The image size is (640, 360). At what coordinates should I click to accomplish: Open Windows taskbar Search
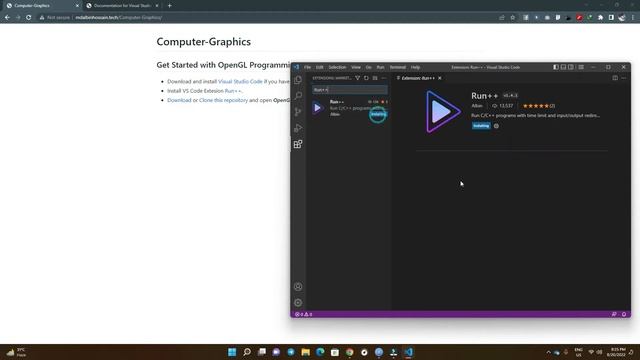[x=247, y=352]
